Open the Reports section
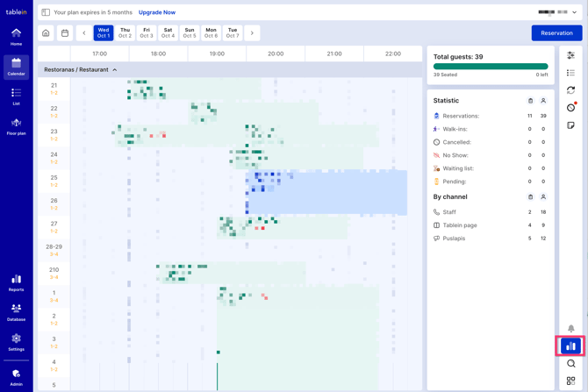588x392 pixels. (x=16, y=282)
